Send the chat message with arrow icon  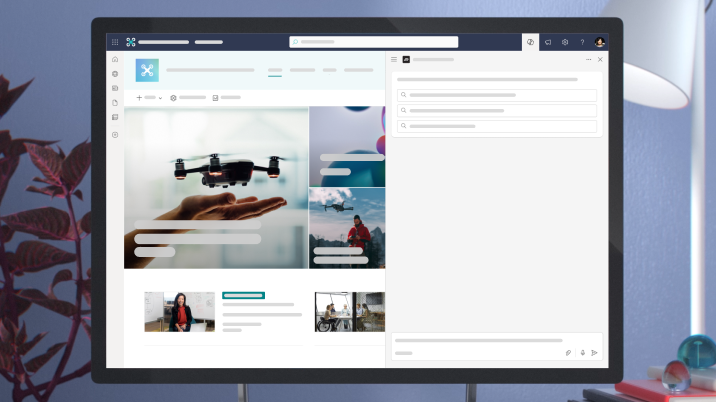[595, 352]
